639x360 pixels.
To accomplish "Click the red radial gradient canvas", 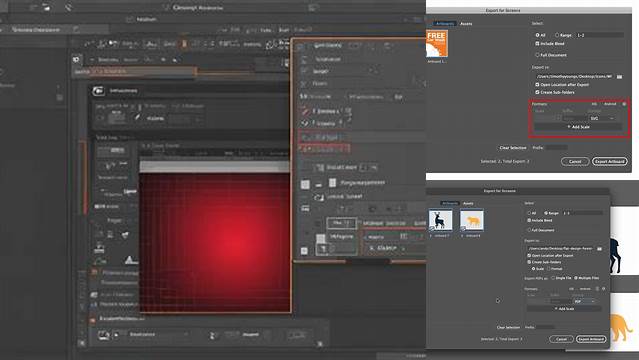I will [x=215, y=243].
